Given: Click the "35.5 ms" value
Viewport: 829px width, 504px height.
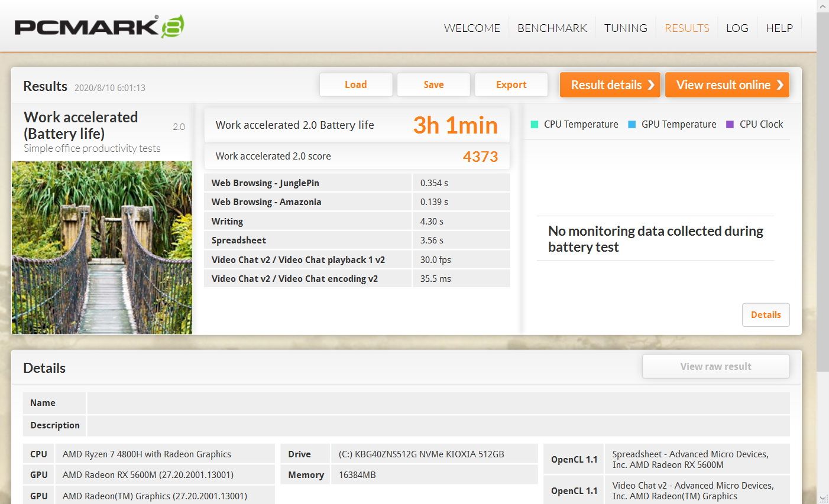Looking at the screenshot, I should (x=436, y=279).
